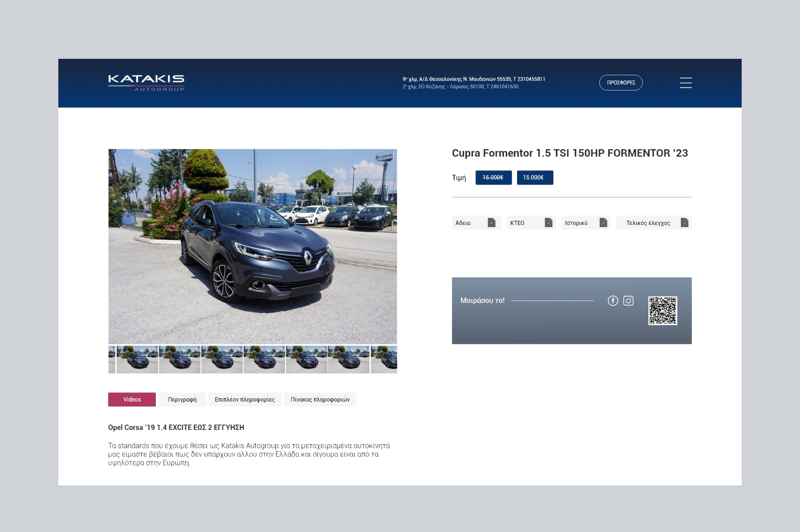Select the second full gallery thumbnail

tap(180, 360)
